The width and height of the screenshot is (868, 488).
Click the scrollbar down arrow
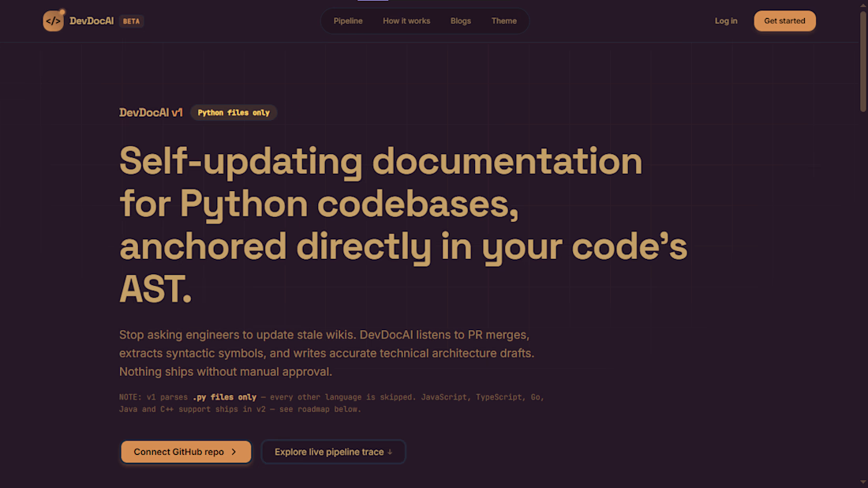point(863,483)
